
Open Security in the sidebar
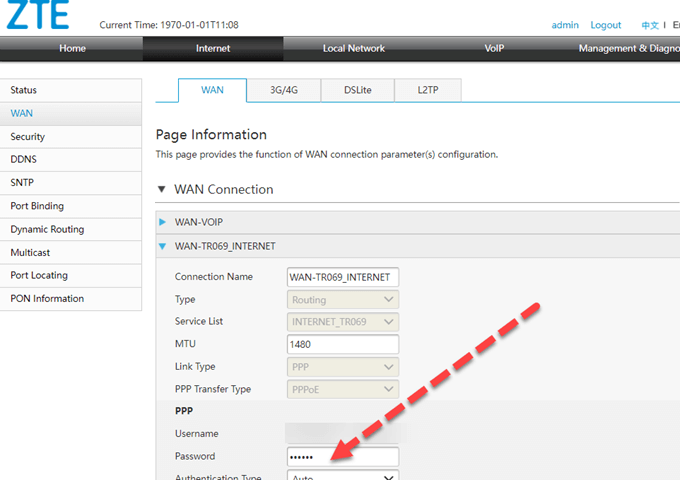click(x=28, y=137)
